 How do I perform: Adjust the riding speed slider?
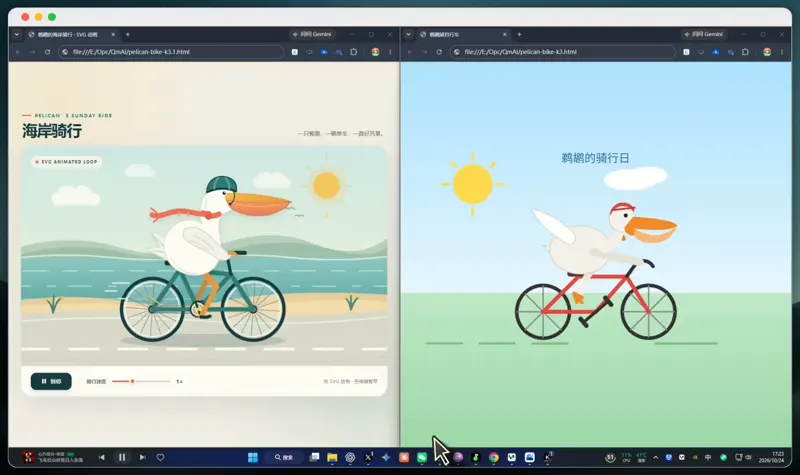(x=141, y=381)
